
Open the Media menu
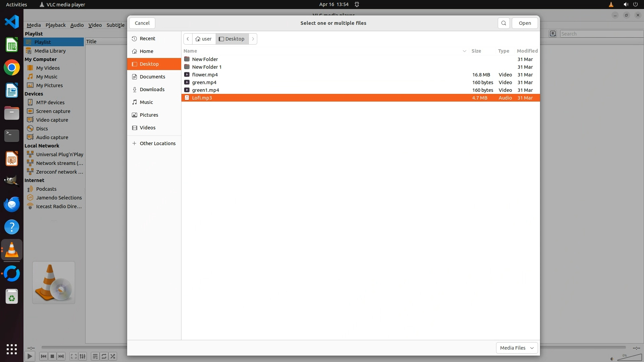tap(34, 25)
